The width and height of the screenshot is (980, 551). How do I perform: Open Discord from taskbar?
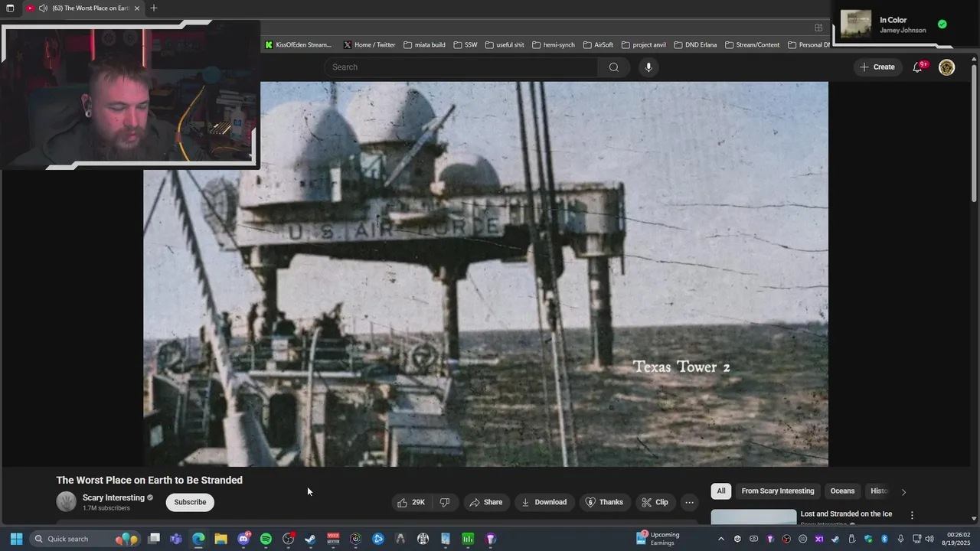coord(243,539)
